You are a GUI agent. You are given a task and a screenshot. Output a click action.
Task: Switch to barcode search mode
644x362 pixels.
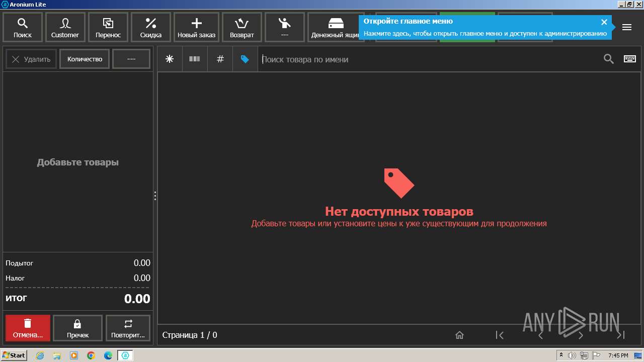[x=195, y=59]
